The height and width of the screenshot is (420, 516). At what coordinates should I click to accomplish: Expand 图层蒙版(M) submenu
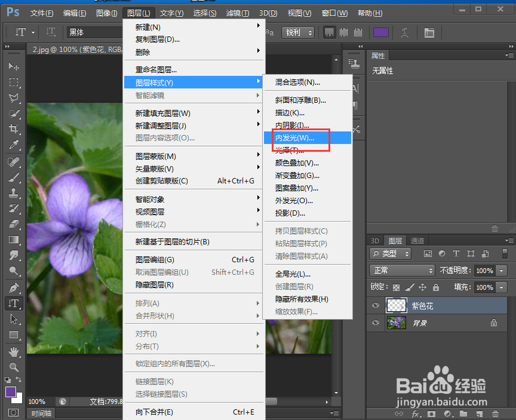[x=194, y=156]
